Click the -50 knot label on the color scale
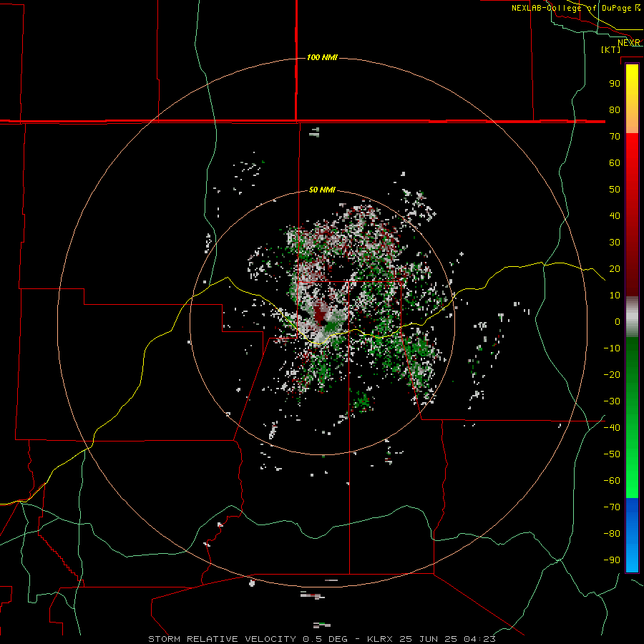 [612, 454]
